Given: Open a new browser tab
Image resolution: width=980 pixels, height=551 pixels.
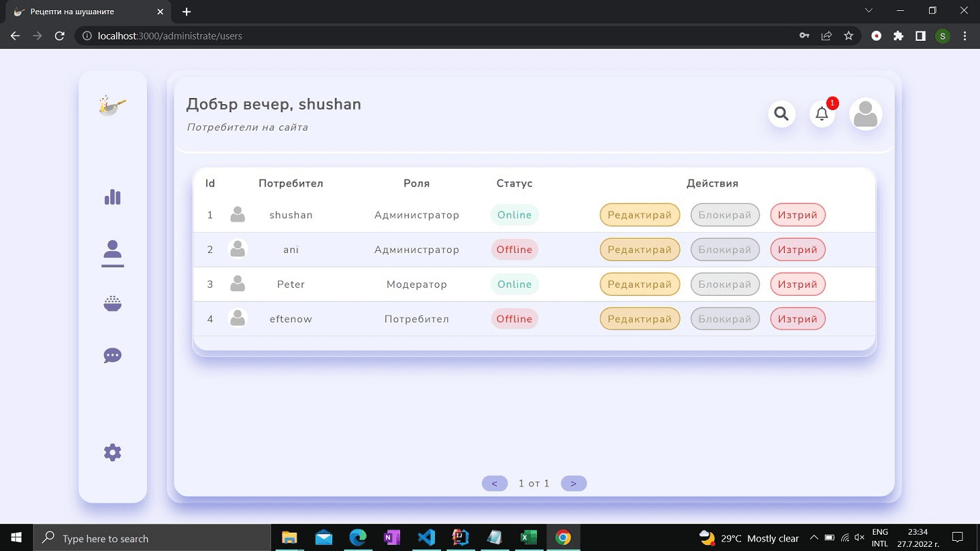Looking at the screenshot, I should click(186, 12).
